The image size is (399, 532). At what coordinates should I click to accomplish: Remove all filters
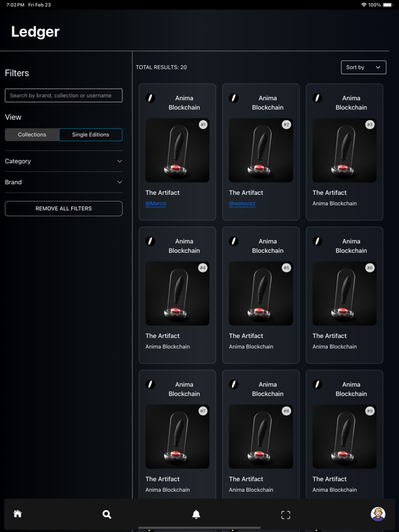[x=64, y=209]
